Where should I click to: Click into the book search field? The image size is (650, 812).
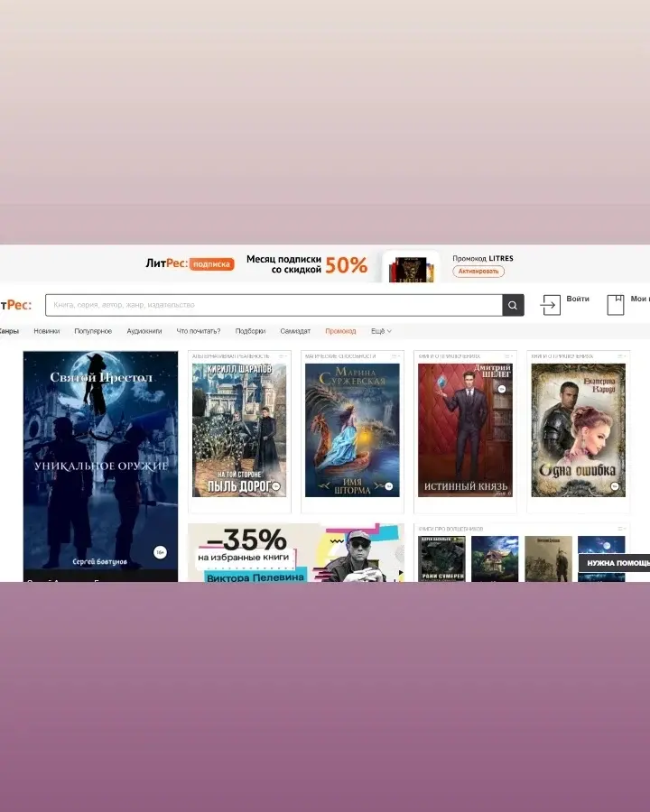click(x=271, y=305)
